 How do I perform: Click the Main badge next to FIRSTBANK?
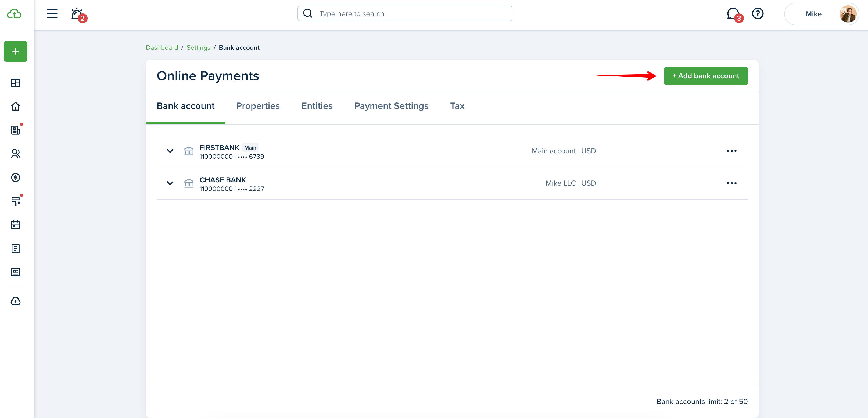coord(250,147)
